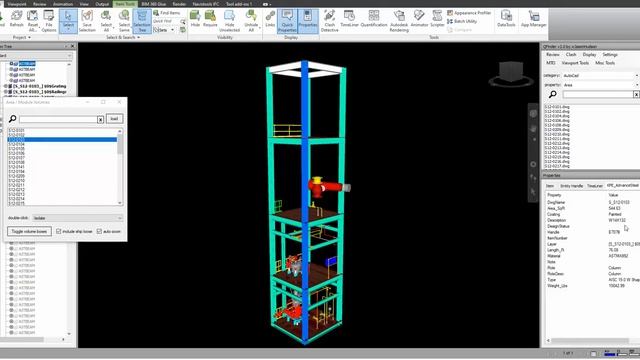Switch to the Item Tools ribbon tab
640x360 pixels.
pos(125,4)
